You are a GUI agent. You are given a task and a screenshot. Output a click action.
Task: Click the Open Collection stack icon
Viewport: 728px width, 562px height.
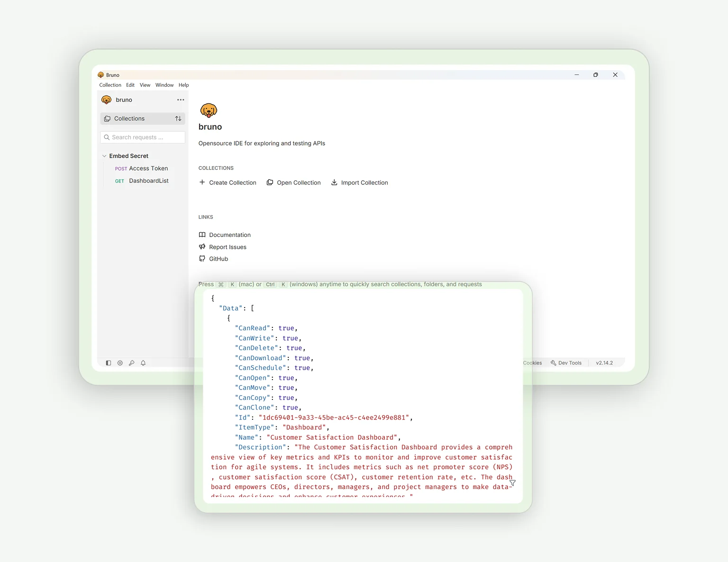tap(270, 182)
